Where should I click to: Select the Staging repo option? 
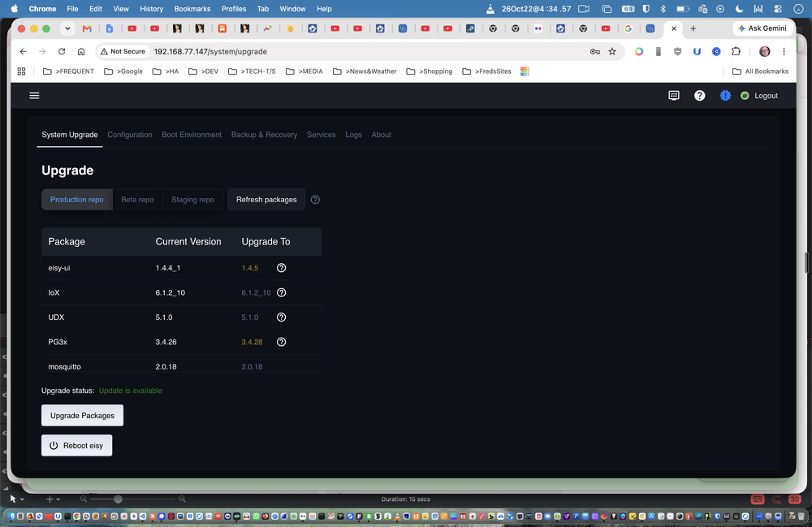(x=192, y=199)
